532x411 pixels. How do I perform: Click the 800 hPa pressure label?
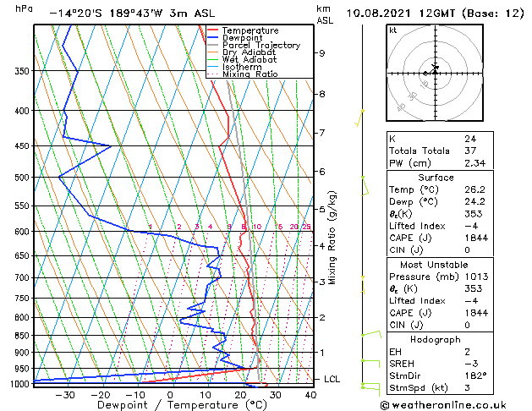(x=22, y=318)
